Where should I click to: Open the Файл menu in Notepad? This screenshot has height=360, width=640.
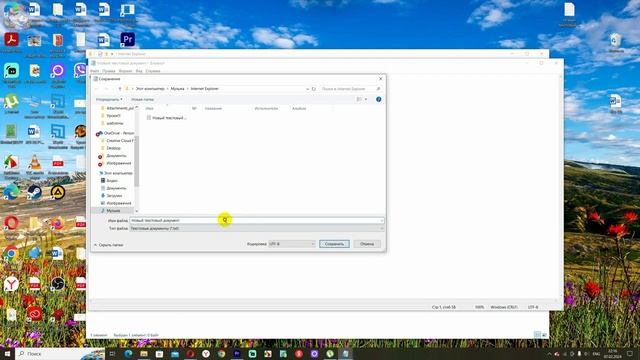click(95, 71)
